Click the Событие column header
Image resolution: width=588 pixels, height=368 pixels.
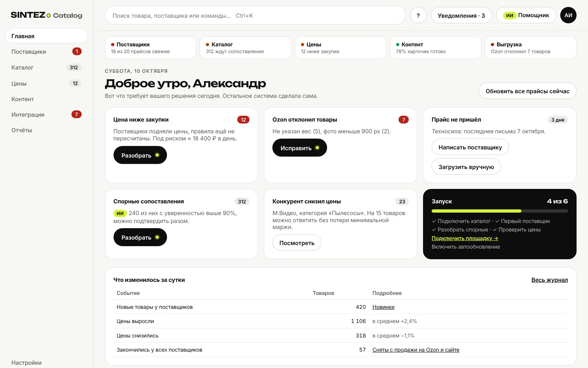click(x=128, y=293)
